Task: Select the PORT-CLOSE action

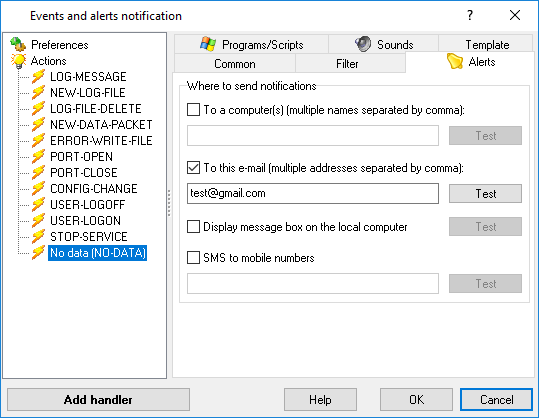Action: [x=84, y=173]
